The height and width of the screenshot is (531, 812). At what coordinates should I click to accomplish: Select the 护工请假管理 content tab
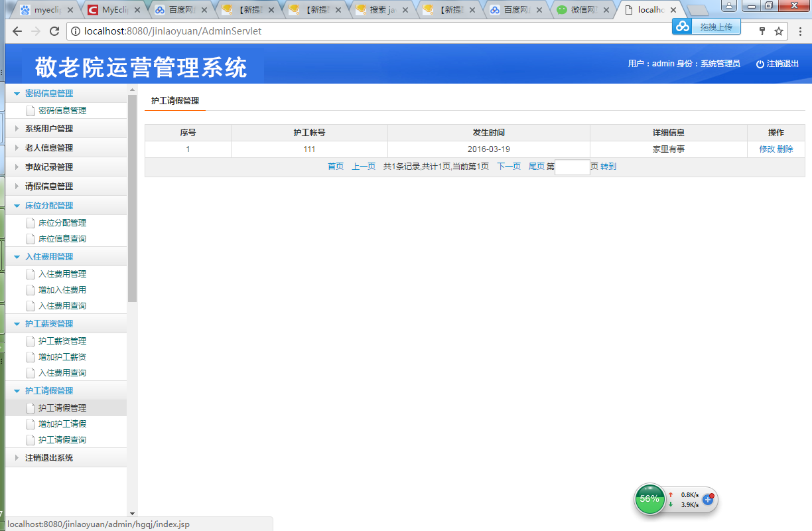(175, 101)
